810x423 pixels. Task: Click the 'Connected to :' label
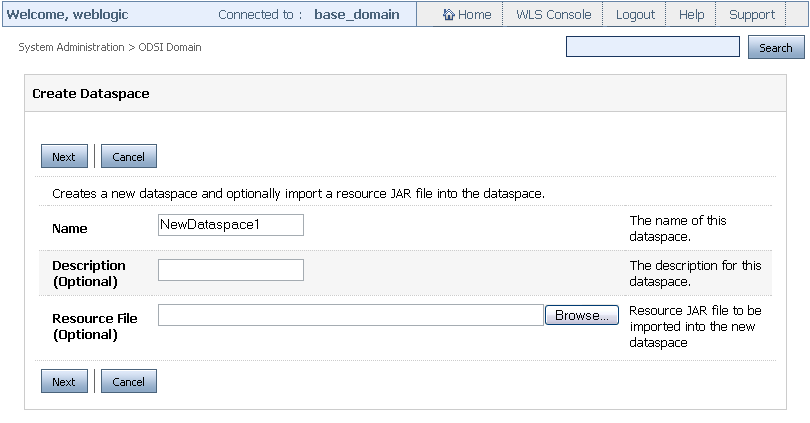click(260, 14)
